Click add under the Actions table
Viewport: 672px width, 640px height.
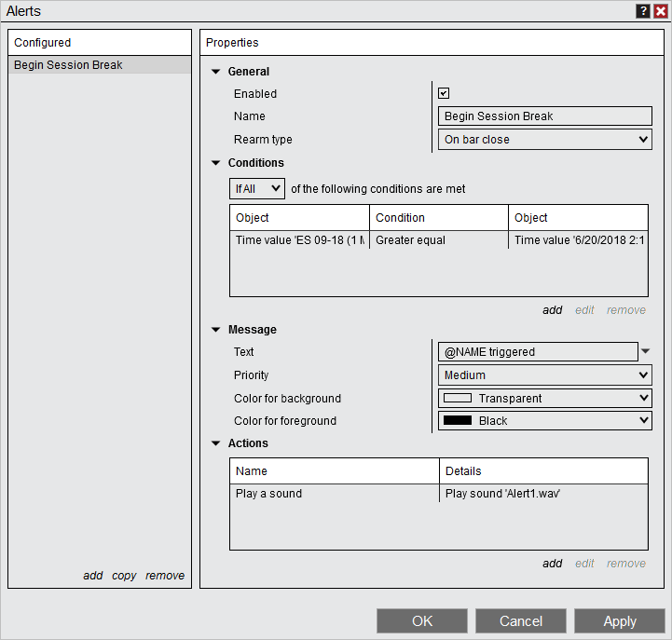coord(553,564)
